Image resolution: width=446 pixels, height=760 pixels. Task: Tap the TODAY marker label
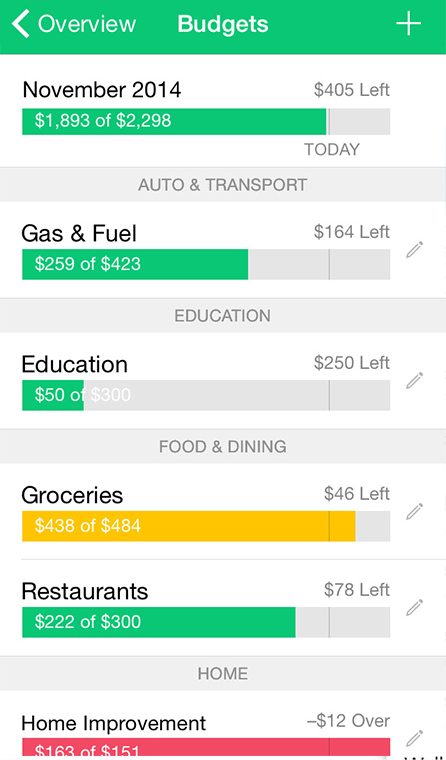coord(332,149)
